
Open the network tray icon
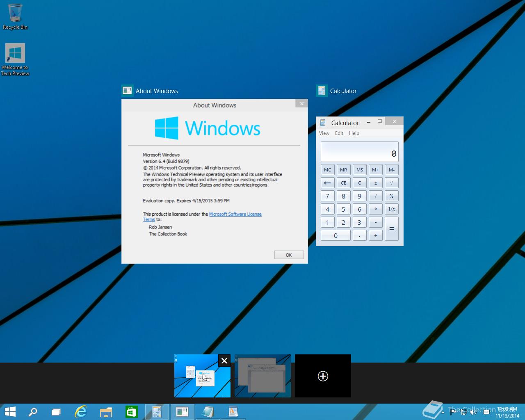463,412
